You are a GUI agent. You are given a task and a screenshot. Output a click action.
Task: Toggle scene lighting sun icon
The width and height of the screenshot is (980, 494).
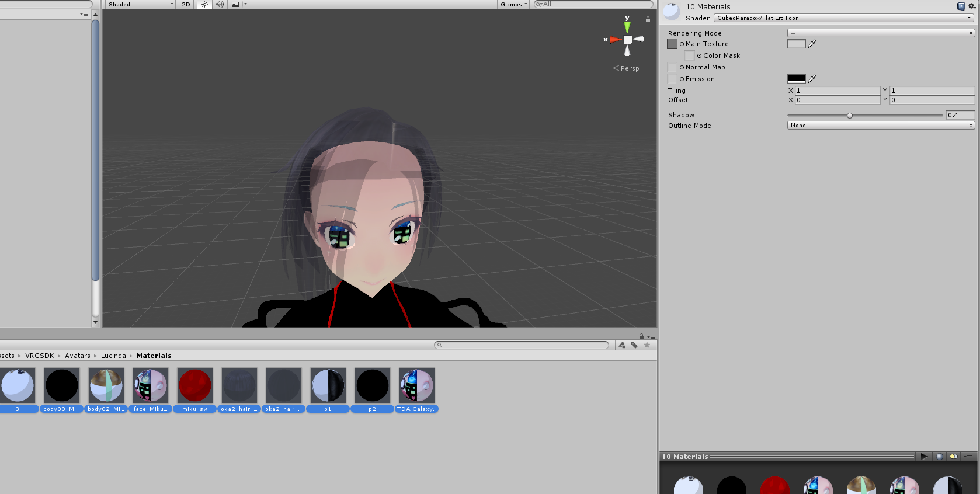point(204,4)
